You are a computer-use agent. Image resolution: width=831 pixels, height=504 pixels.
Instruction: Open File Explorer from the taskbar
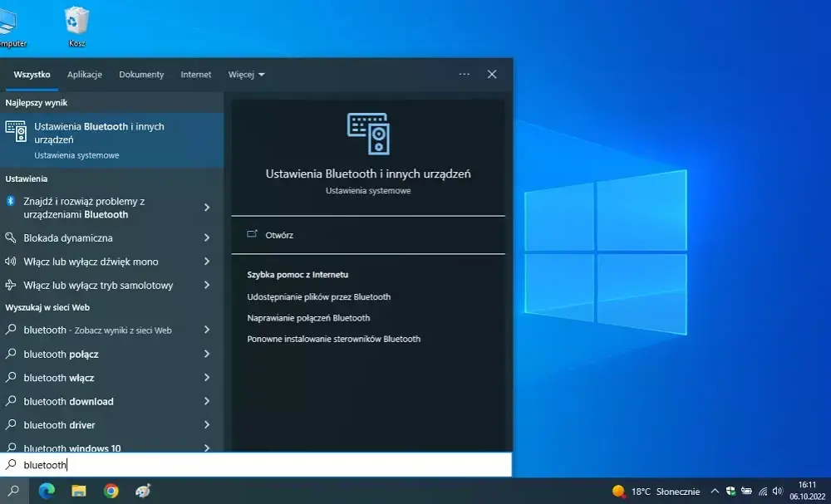pyautogui.click(x=78, y=491)
